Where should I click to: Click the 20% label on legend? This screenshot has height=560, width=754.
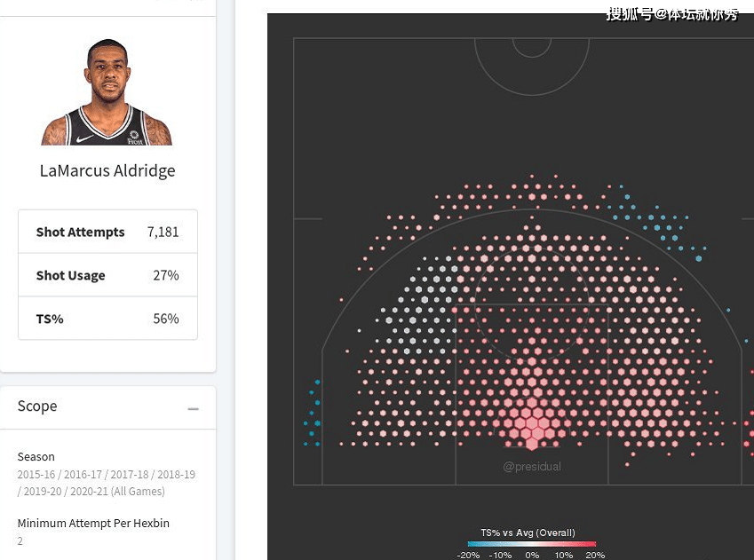595,556
